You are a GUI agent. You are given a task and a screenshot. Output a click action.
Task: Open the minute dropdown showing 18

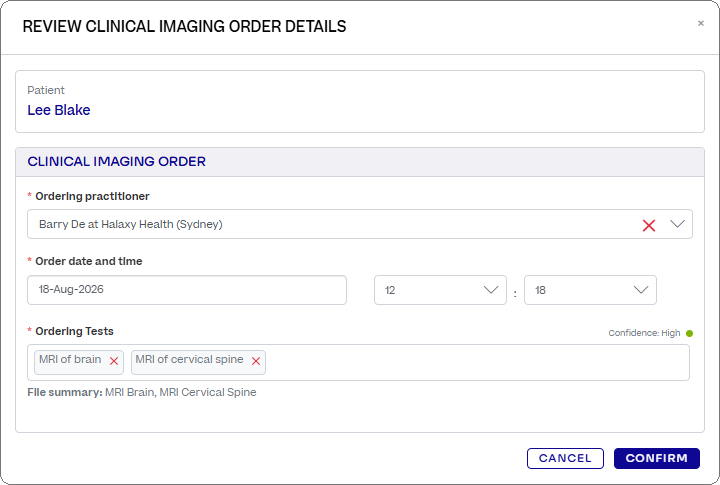pos(590,290)
